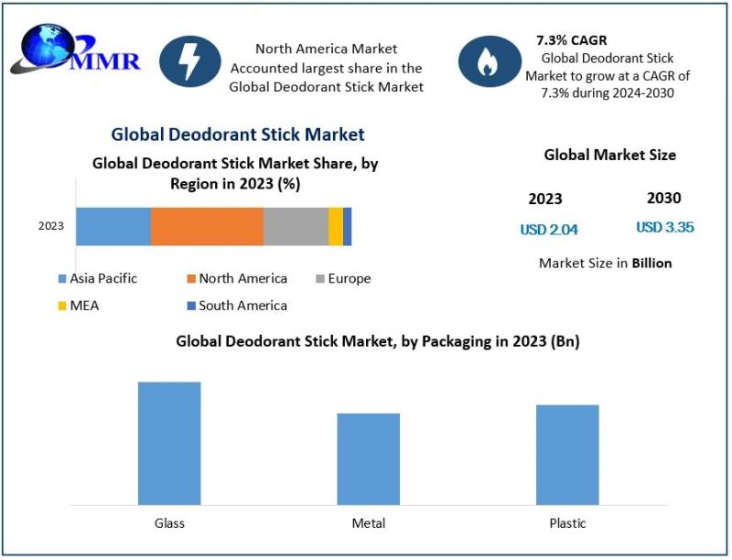Click the Global Deodorant Stick Market title
Image resolution: width=732 pixels, height=560 pixels.
[238, 135]
